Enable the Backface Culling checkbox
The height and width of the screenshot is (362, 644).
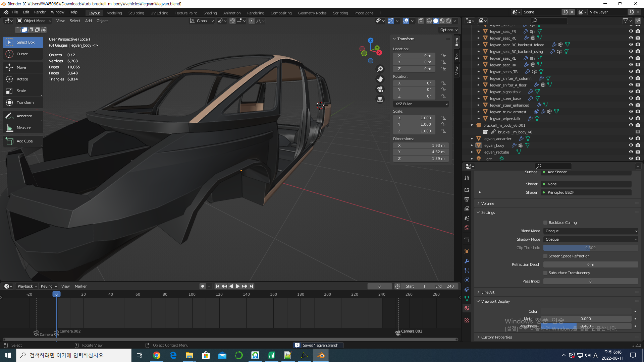click(545, 223)
